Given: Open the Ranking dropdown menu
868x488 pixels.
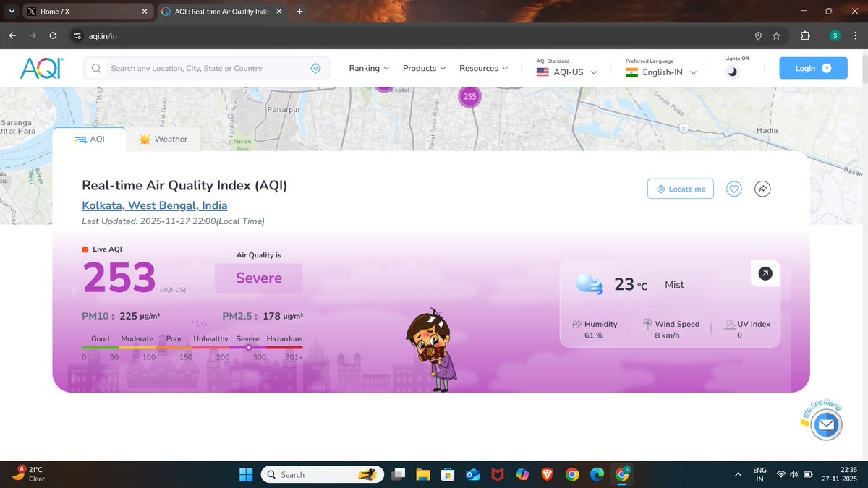Looking at the screenshot, I should [369, 68].
